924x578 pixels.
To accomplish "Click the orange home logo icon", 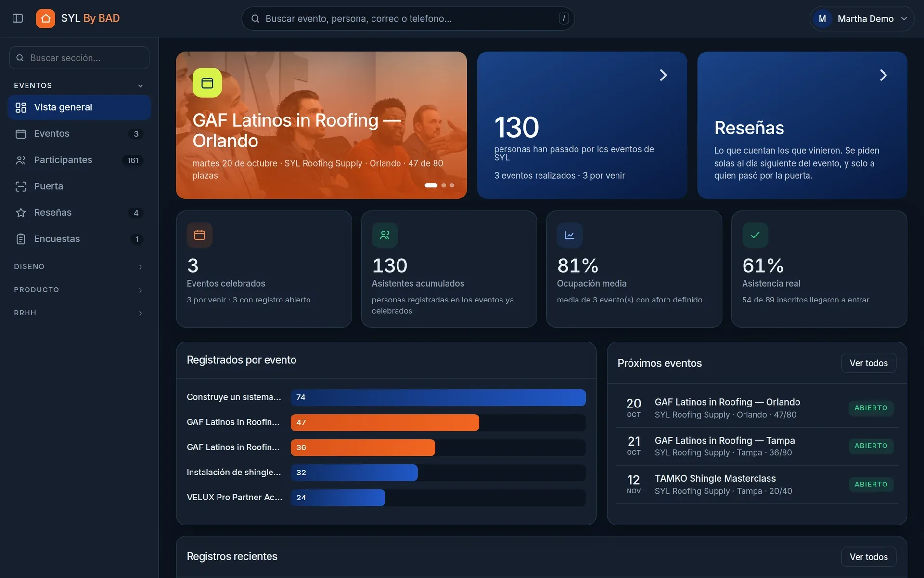I will pyautogui.click(x=45, y=18).
